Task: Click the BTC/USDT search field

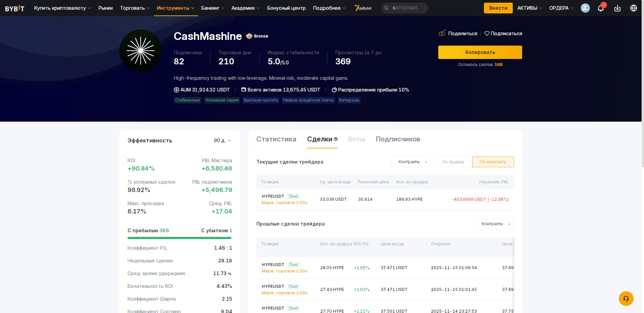Action: tap(404, 8)
